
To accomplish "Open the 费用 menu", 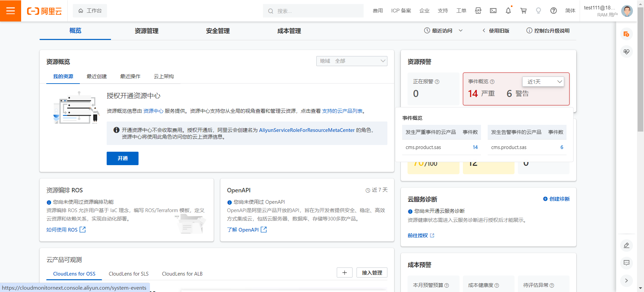I will 378,11.
